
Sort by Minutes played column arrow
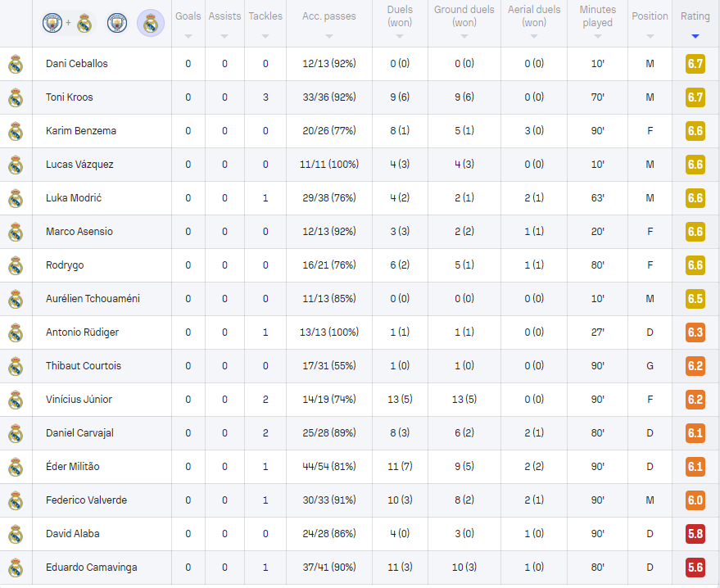click(x=597, y=36)
